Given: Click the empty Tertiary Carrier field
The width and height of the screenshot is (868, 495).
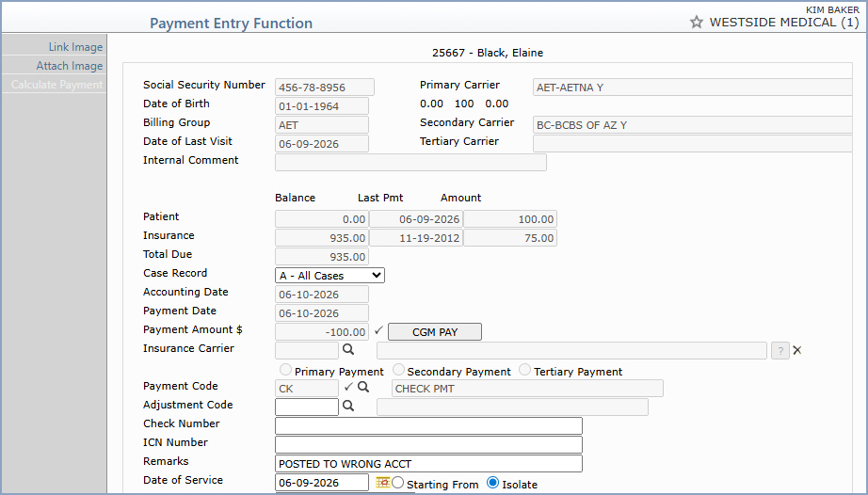Looking at the screenshot, I should pos(693,144).
